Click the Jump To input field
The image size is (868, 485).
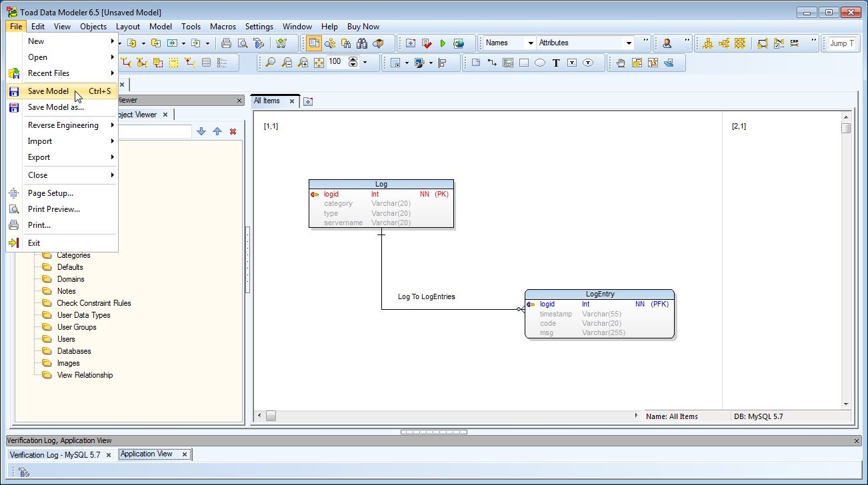pos(841,43)
